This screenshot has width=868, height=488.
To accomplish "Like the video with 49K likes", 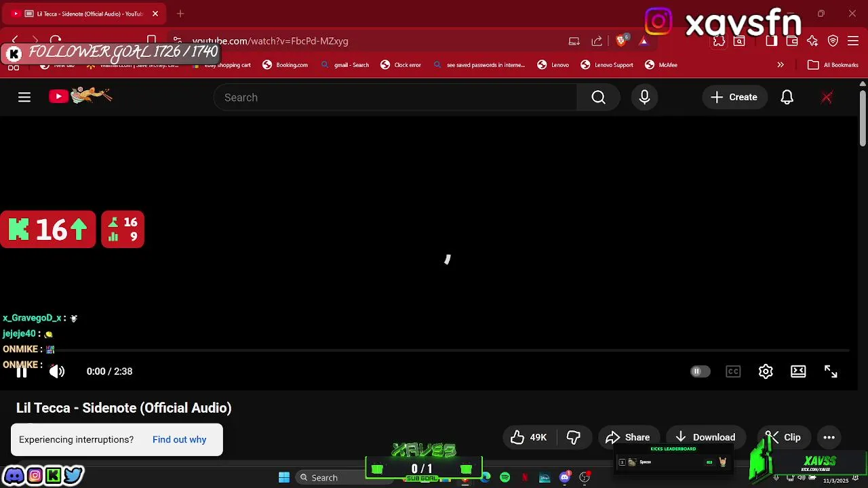I will [529, 437].
